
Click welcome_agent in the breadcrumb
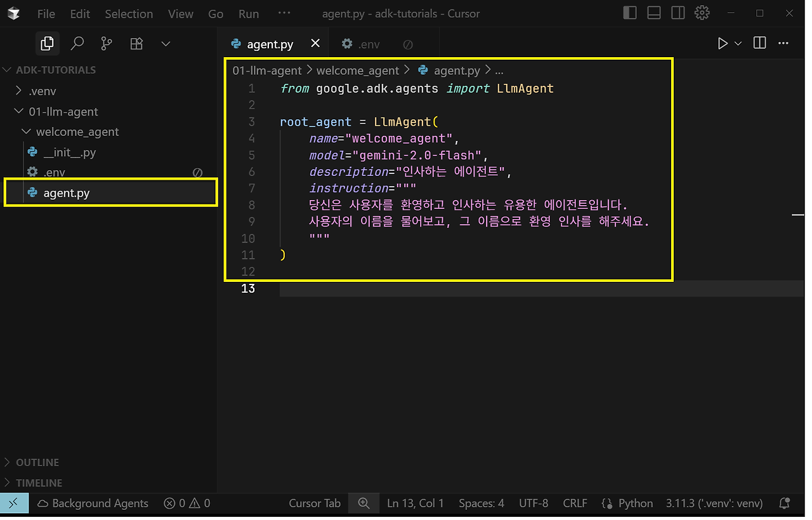click(358, 70)
